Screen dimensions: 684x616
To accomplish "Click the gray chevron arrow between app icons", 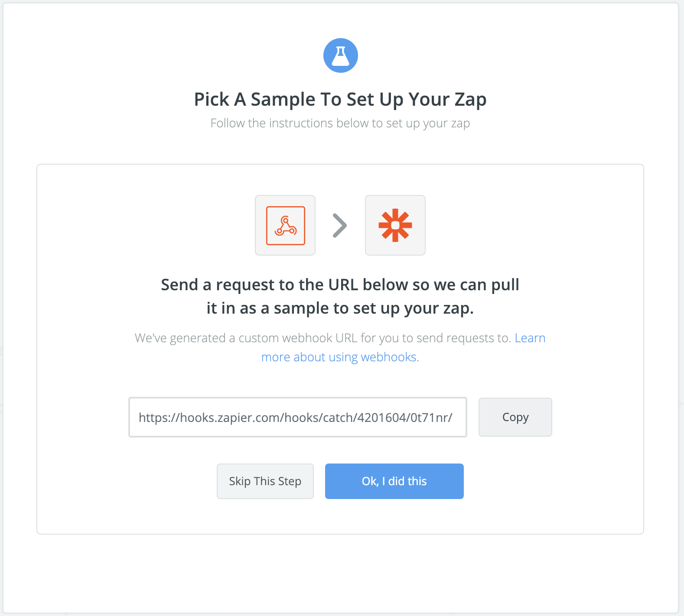I will [x=340, y=225].
